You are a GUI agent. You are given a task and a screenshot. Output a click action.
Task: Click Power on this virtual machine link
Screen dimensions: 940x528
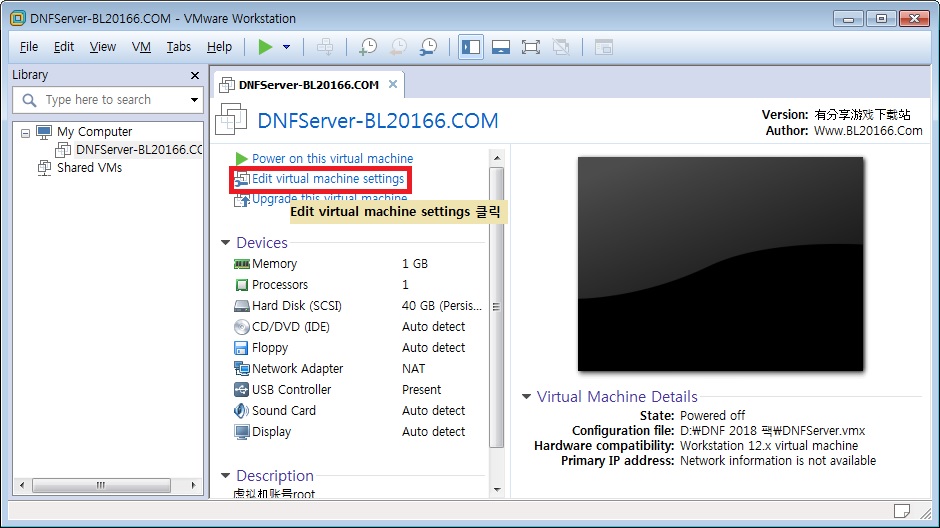click(332, 159)
